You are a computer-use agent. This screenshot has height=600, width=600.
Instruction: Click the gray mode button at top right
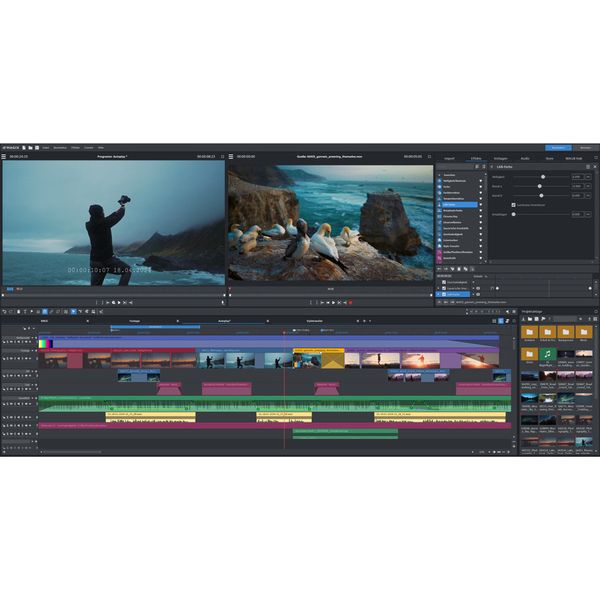(x=586, y=148)
